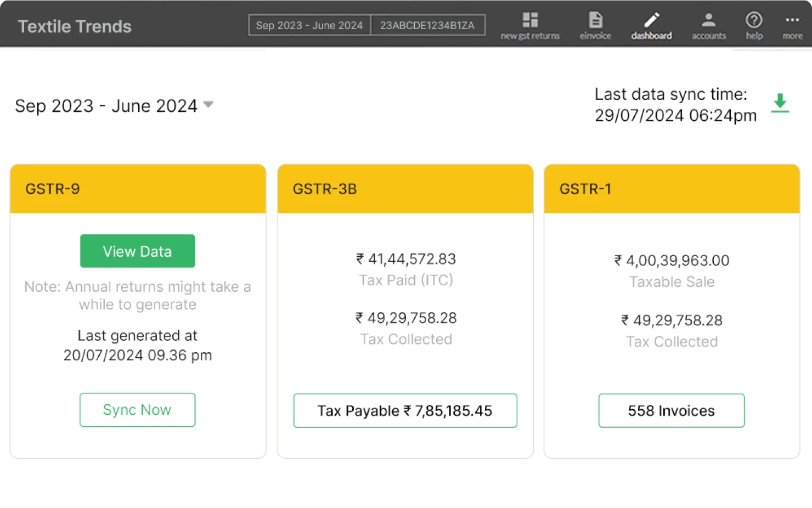Image resolution: width=812 pixels, height=508 pixels.
Task: Click View Data for GSTR-9
Action: (137, 251)
